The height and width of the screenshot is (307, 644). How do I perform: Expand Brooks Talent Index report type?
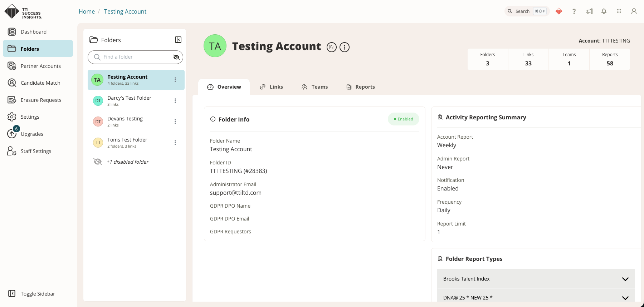click(x=536, y=279)
